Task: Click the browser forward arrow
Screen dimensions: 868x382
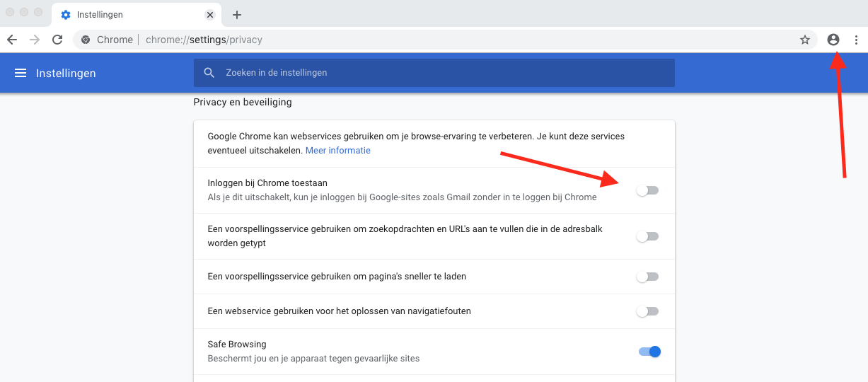Action: [35, 40]
